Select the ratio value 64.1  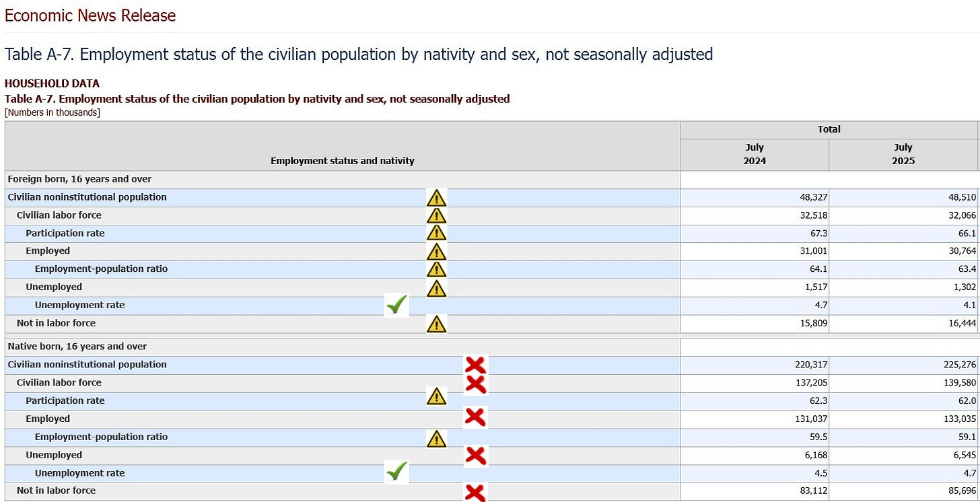[819, 269]
